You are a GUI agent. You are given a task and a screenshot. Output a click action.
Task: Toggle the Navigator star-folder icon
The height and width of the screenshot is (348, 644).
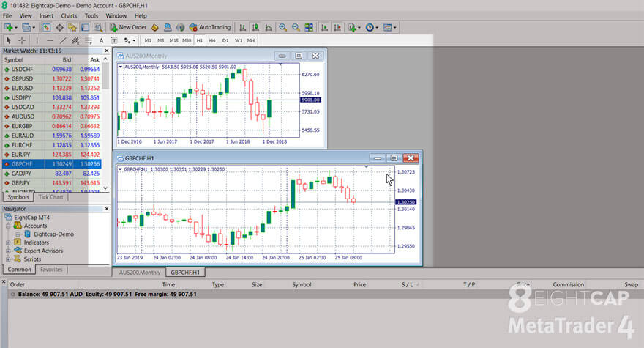click(72, 28)
